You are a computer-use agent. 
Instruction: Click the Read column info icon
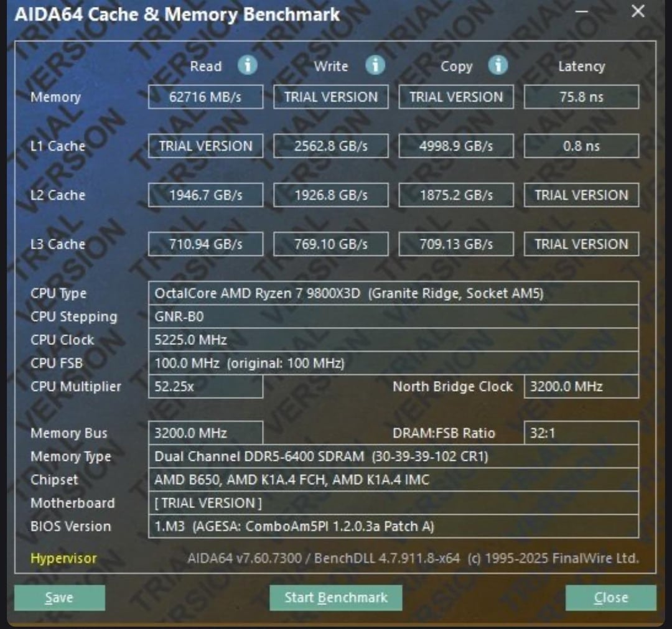248,65
